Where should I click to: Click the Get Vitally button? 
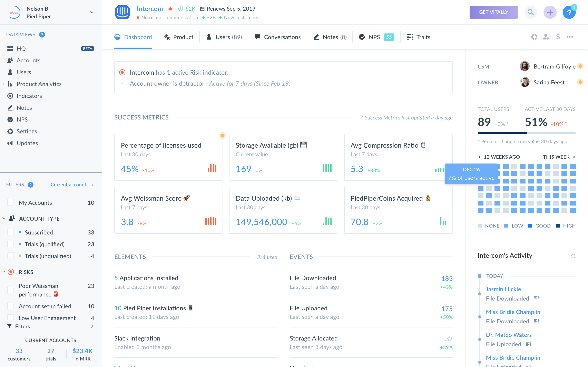[x=493, y=12]
